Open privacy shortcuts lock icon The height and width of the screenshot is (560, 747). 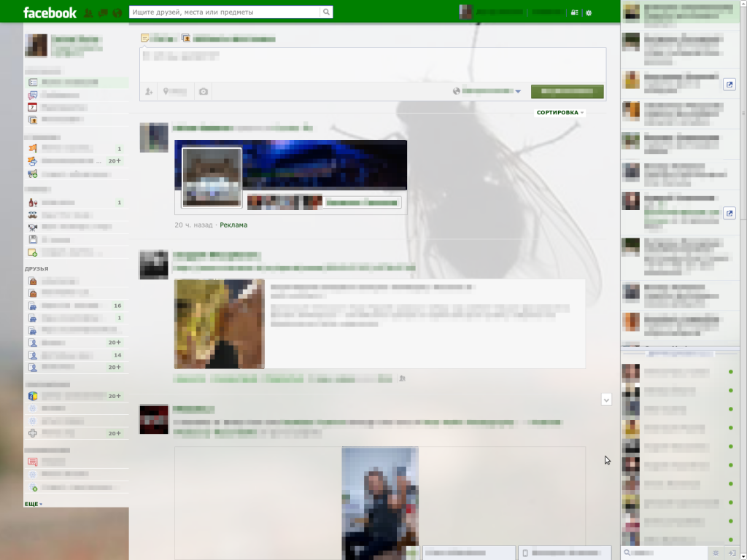click(x=575, y=12)
